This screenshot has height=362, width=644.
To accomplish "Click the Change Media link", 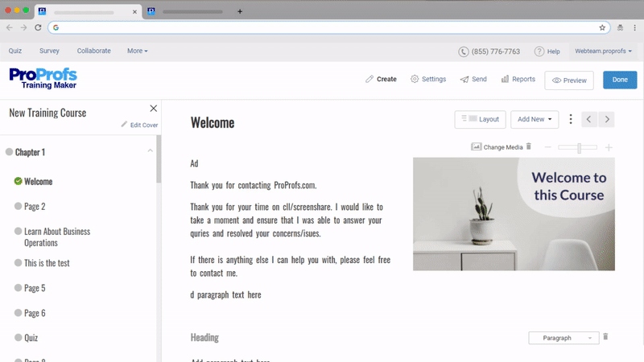I will (502, 147).
